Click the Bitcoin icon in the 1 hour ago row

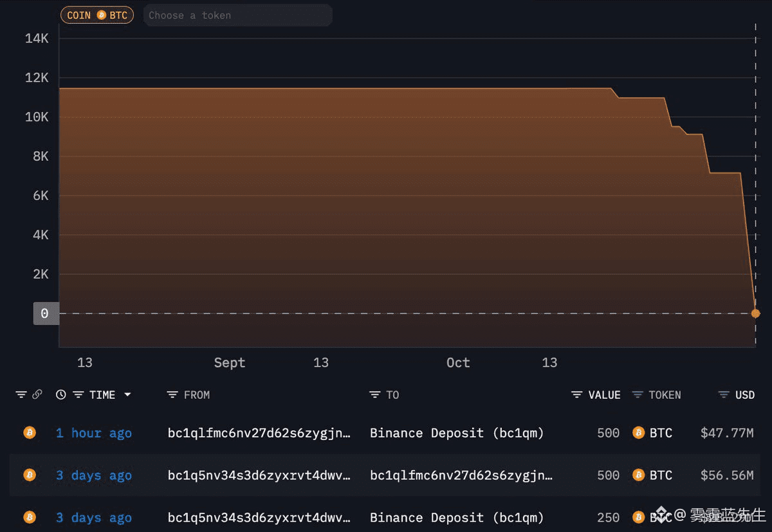[30, 433]
